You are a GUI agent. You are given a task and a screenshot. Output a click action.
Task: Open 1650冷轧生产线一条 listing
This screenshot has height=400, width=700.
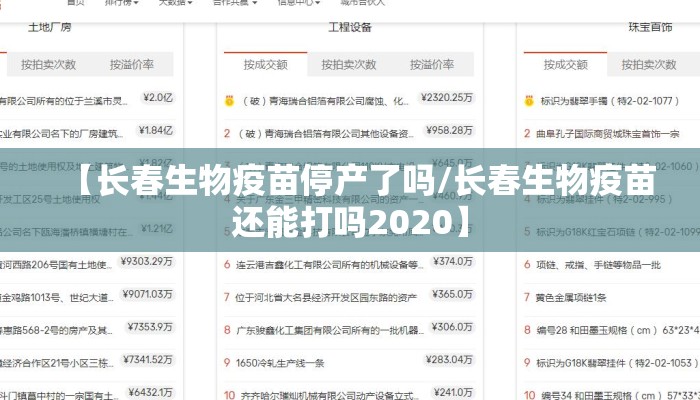tap(280, 363)
